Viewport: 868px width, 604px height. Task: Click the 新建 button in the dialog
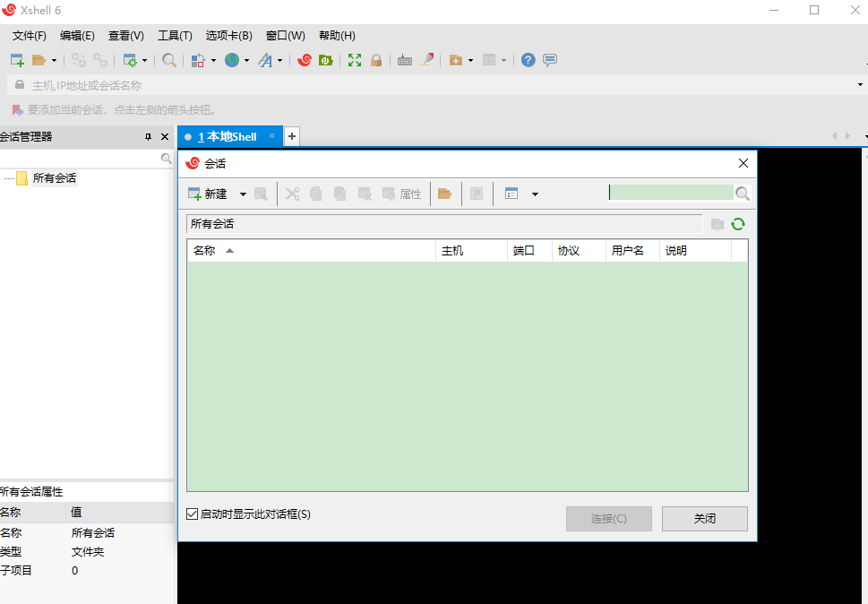click(x=211, y=194)
